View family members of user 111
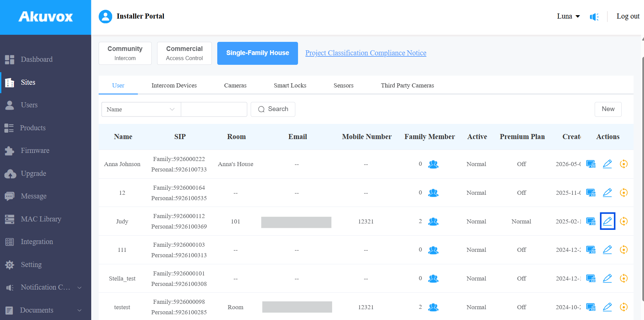The image size is (644, 320). (x=433, y=250)
